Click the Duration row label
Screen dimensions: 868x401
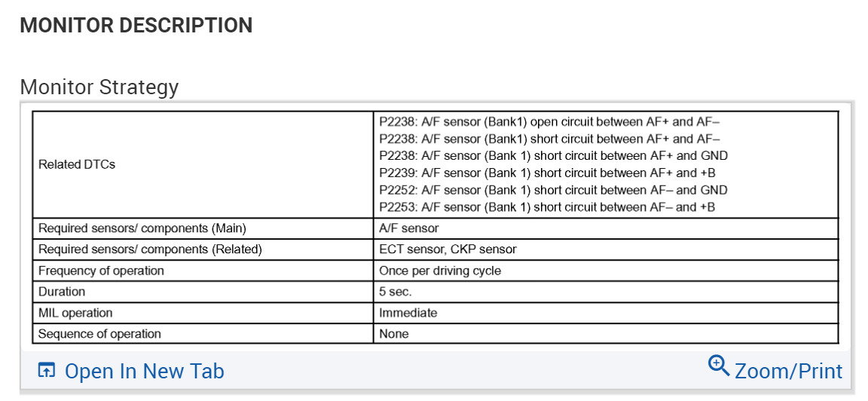62,292
